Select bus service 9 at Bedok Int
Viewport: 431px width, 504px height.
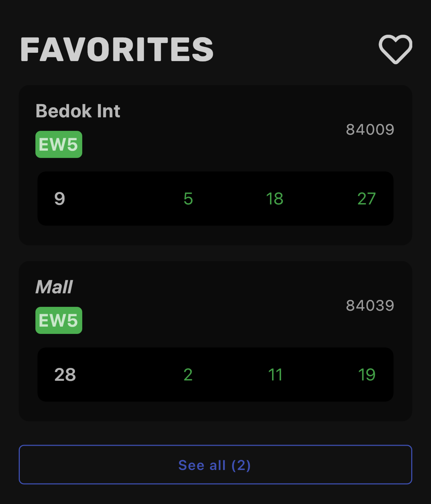pos(60,198)
